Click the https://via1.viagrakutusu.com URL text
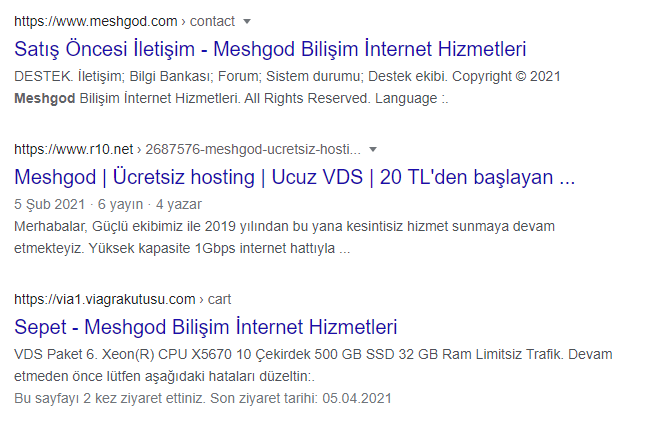670x424 pixels. (x=105, y=299)
